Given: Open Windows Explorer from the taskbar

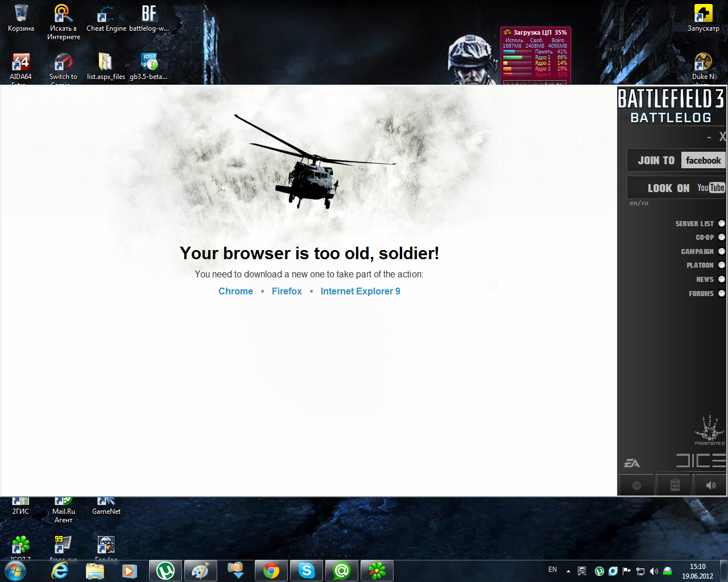Looking at the screenshot, I should pyautogui.click(x=94, y=571).
